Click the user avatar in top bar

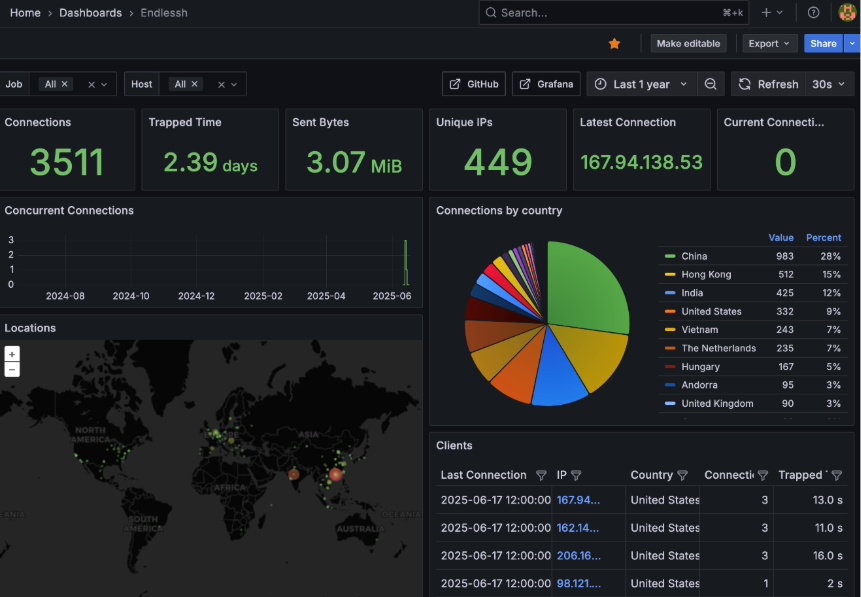[x=847, y=13]
